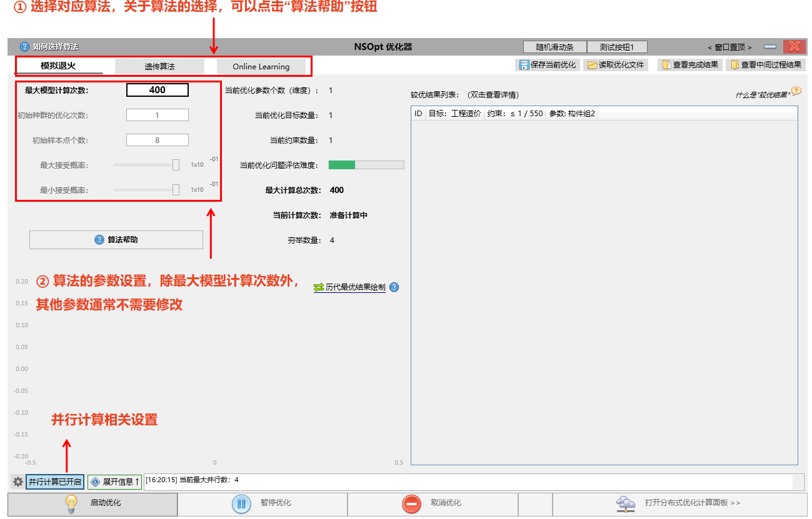Click the red cancel icon on 取消优化

411,503
